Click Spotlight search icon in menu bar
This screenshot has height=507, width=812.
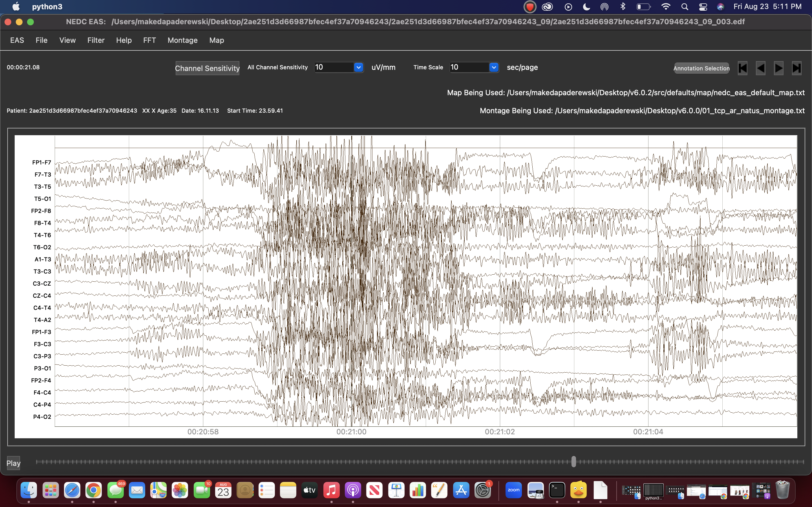pos(685,7)
